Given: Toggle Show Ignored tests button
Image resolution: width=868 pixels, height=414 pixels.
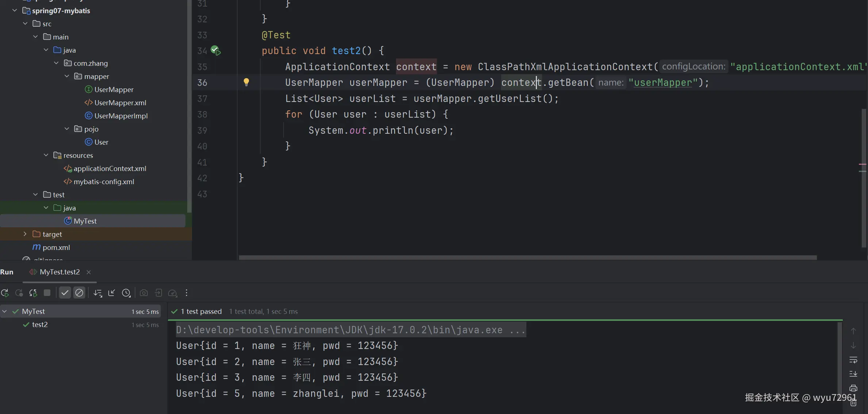Looking at the screenshot, I should [x=79, y=293].
